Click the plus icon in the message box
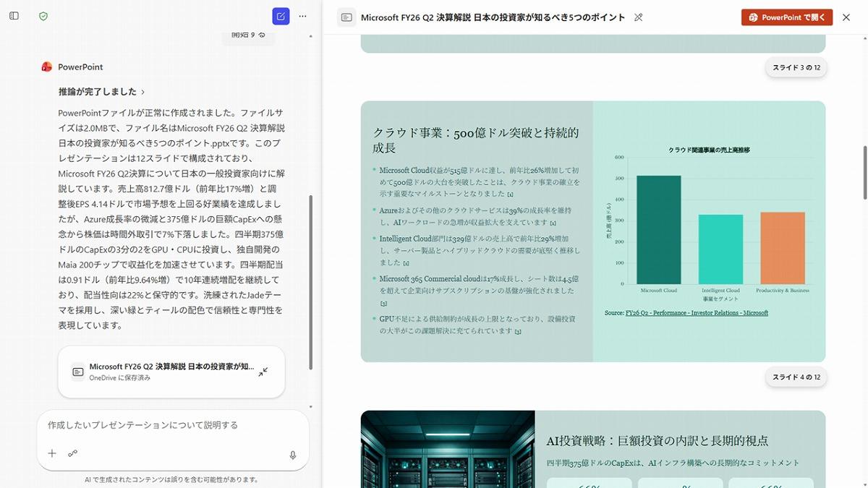Image resolution: width=868 pixels, height=488 pixels. [x=51, y=453]
